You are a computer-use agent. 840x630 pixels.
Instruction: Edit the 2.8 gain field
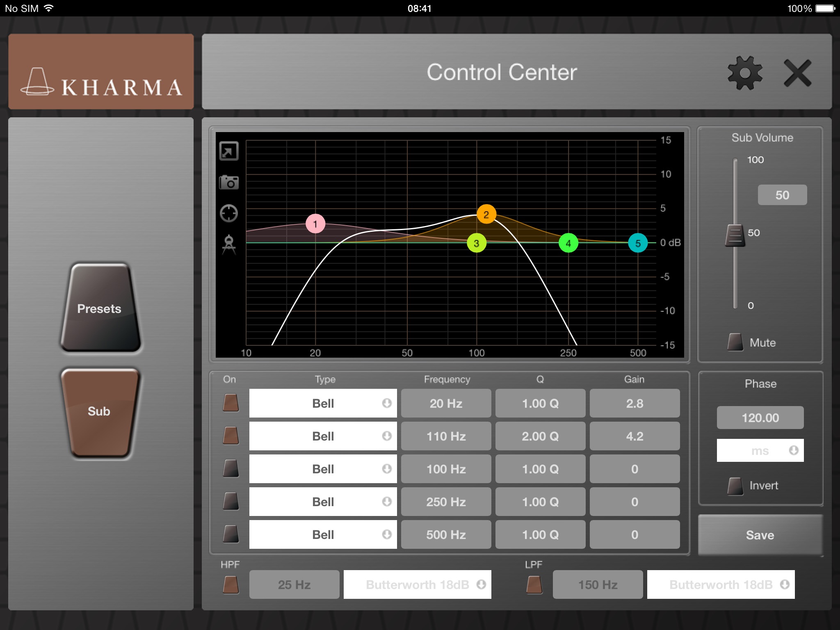(635, 403)
